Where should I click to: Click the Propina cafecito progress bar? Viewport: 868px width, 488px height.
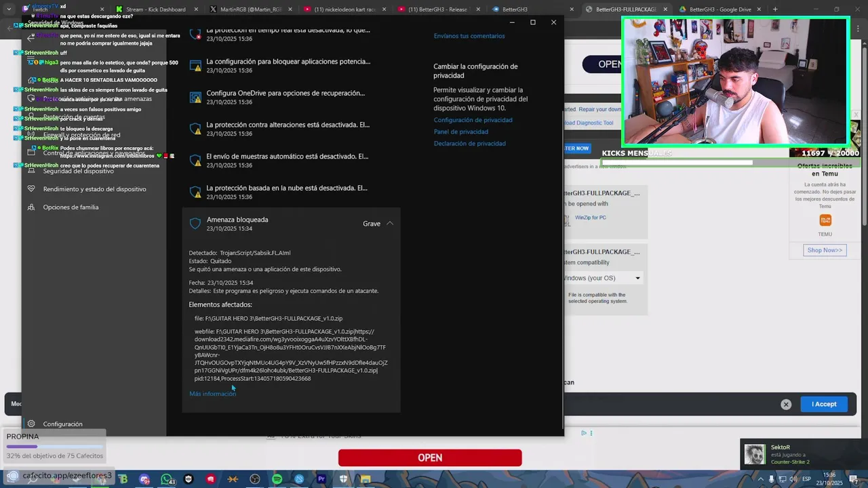click(55, 447)
